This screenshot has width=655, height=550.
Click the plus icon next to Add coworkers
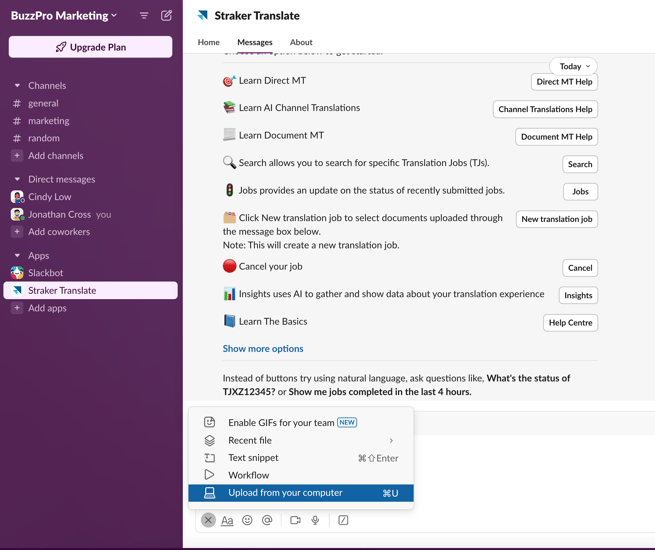coord(17,231)
